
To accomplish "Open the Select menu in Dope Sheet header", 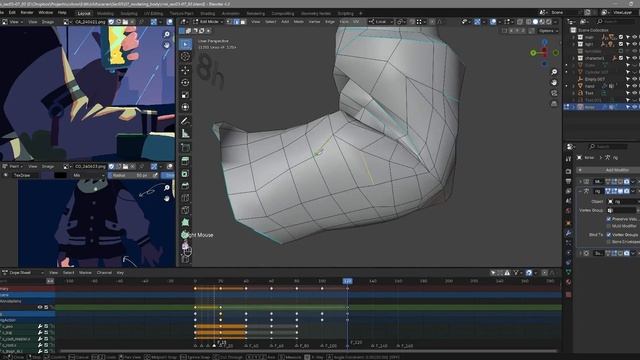I will click(x=68, y=273).
